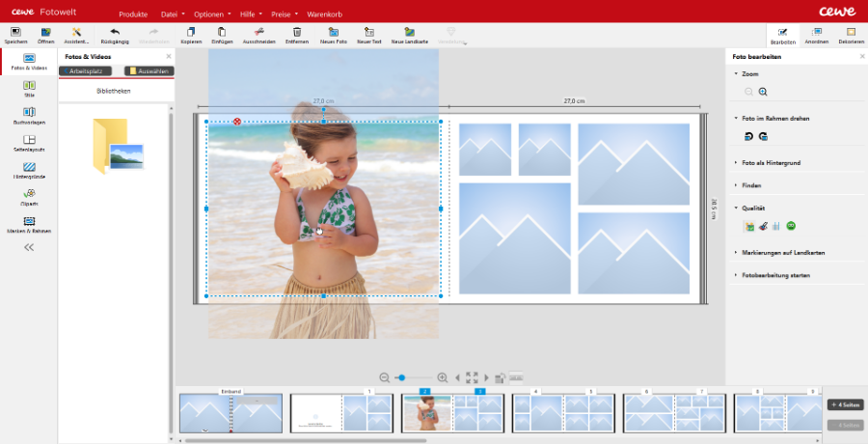868x444 pixels.
Task: Click the page zoom slider handle
Action: [401, 377]
